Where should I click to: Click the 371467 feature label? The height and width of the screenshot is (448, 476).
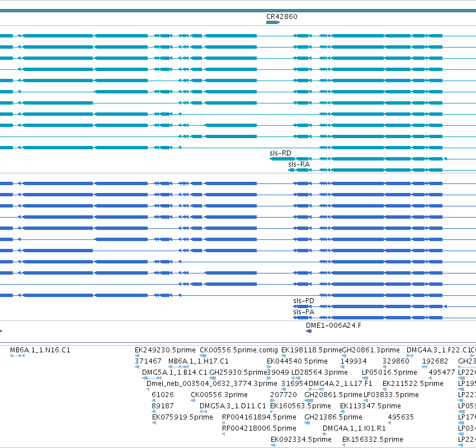click(x=148, y=361)
